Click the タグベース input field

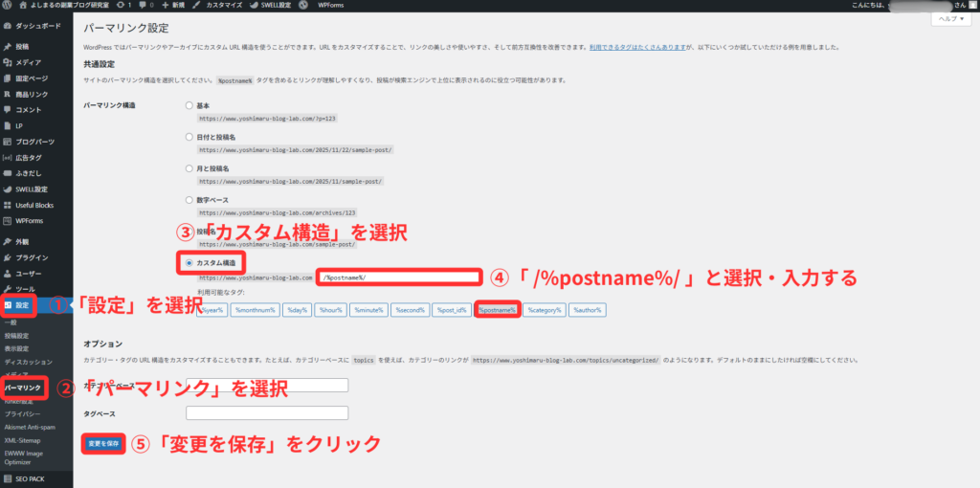pyautogui.click(x=266, y=413)
